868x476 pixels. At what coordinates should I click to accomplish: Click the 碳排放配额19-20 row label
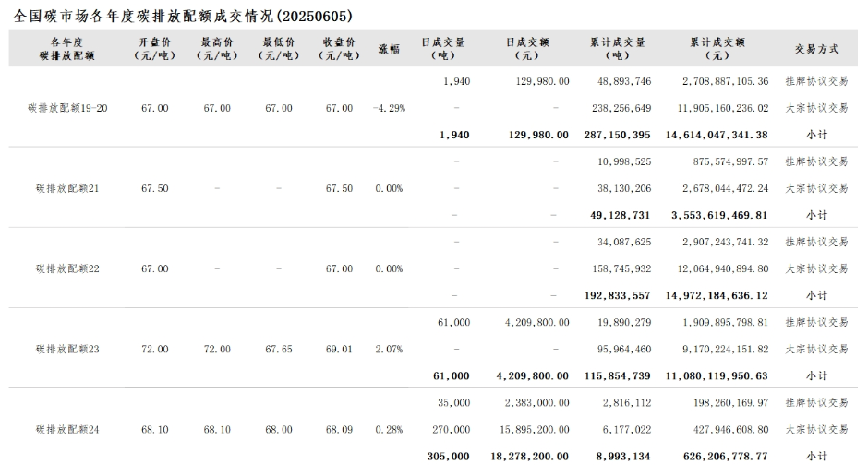coord(70,108)
